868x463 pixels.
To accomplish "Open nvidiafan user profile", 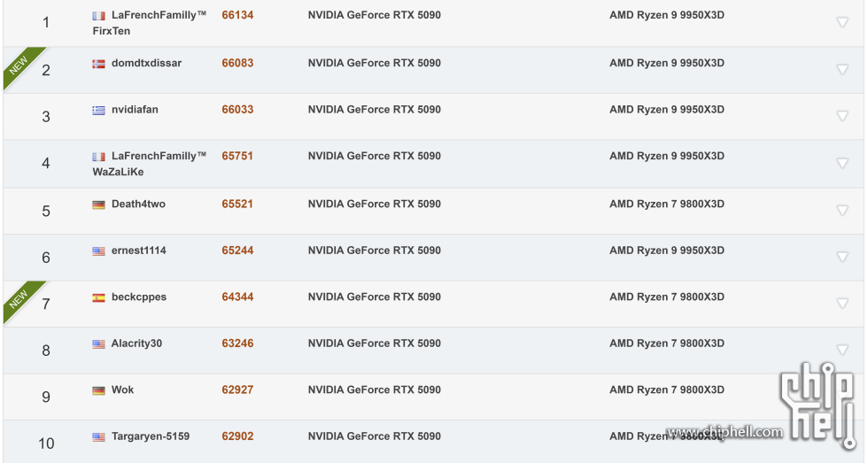I will click(x=135, y=110).
